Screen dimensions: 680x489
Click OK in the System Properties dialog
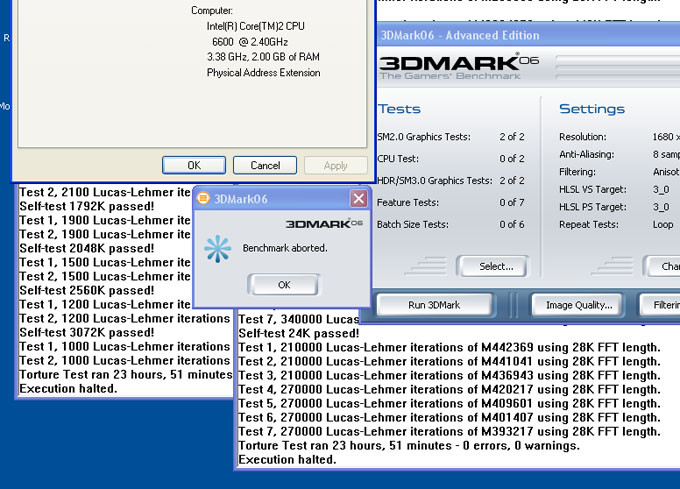194,165
